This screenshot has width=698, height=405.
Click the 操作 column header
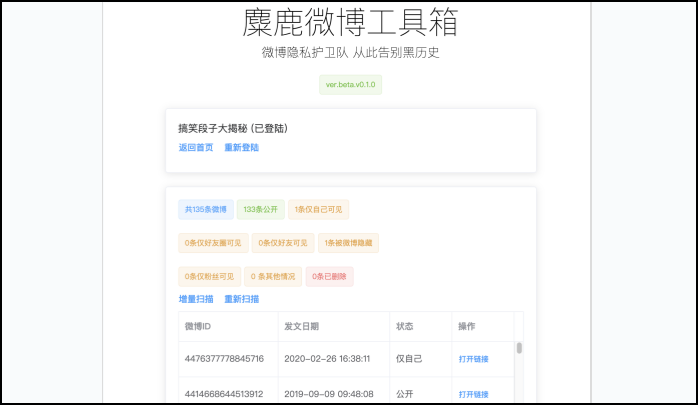[x=483, y=326]
